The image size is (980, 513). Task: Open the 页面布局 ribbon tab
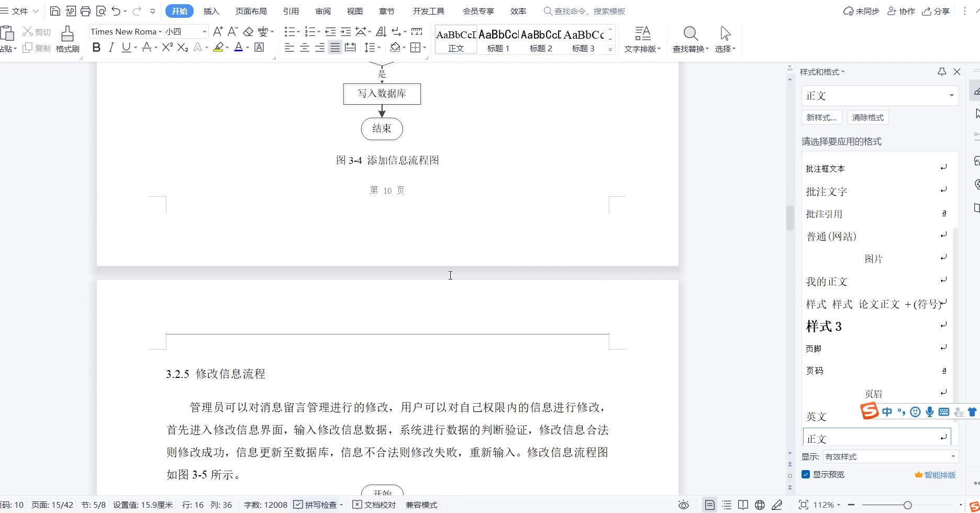pyautogui.click(x=251, y=11)
